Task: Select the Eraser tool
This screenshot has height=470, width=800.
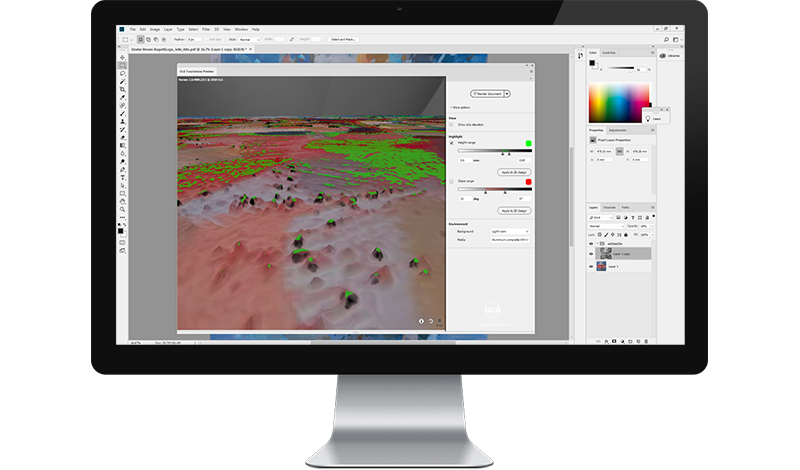Action: tap(122, 137)
